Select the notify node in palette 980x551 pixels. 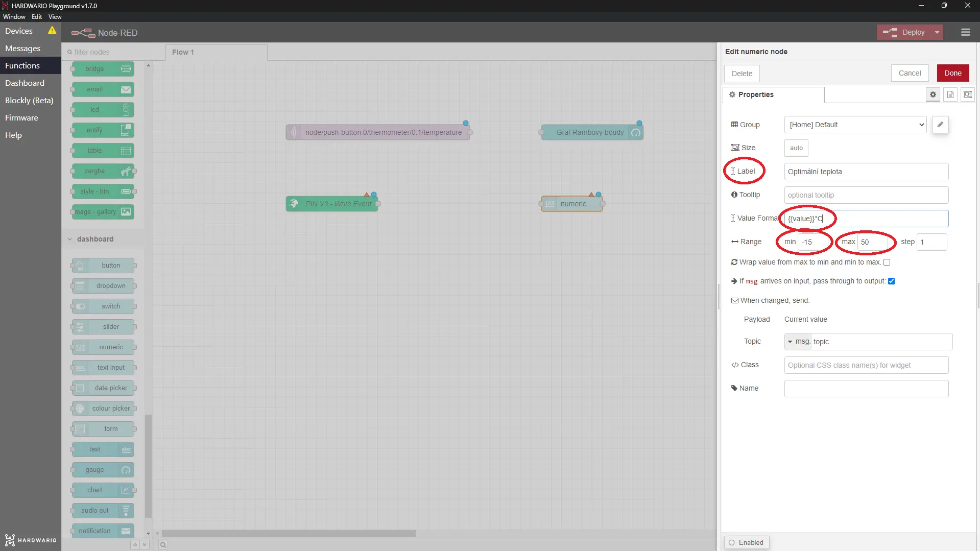pyautogui.click(x=103, y=130)
